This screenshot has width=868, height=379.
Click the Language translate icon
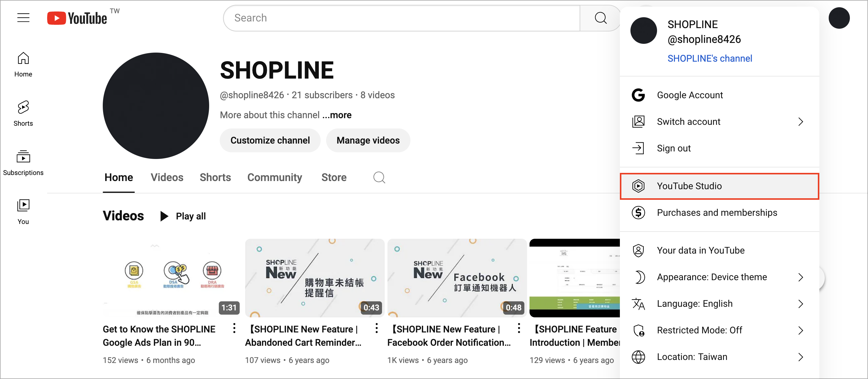638,303
